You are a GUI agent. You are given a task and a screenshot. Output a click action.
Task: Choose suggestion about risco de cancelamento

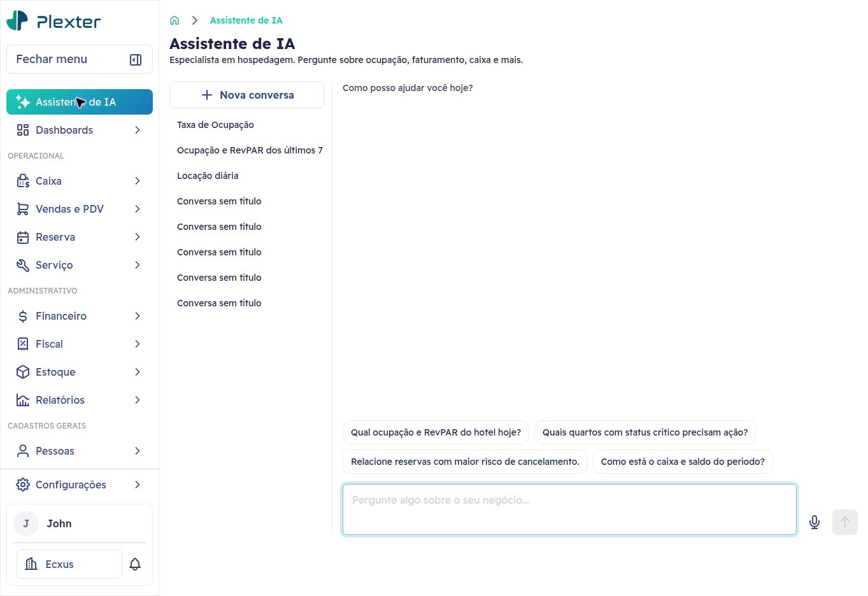465,462
